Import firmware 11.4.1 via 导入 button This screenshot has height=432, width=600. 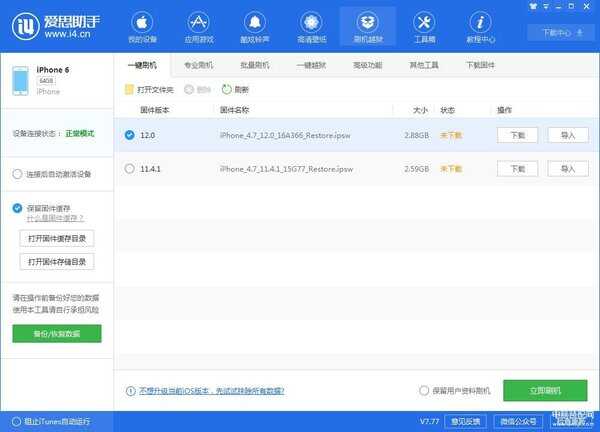pos(567,169)
